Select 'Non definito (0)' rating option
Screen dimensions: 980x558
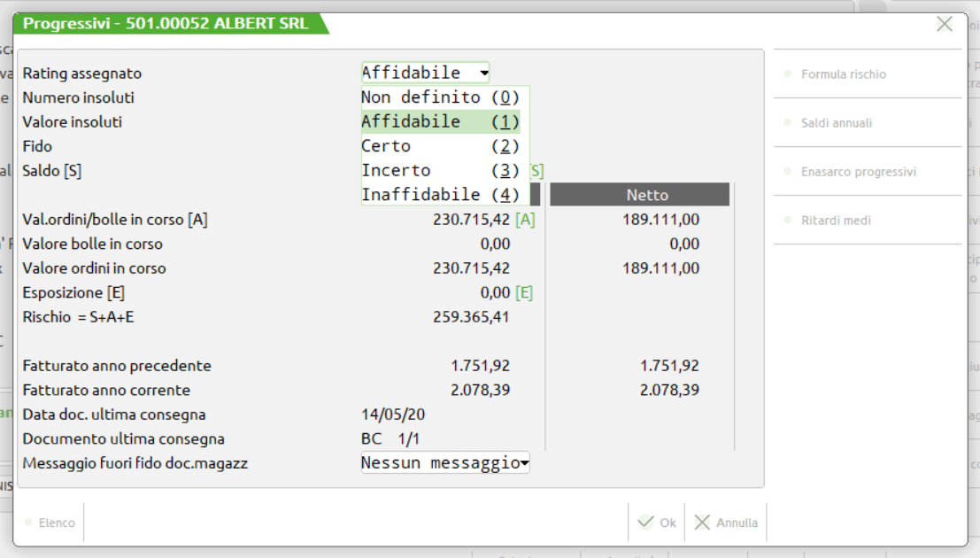440,97
